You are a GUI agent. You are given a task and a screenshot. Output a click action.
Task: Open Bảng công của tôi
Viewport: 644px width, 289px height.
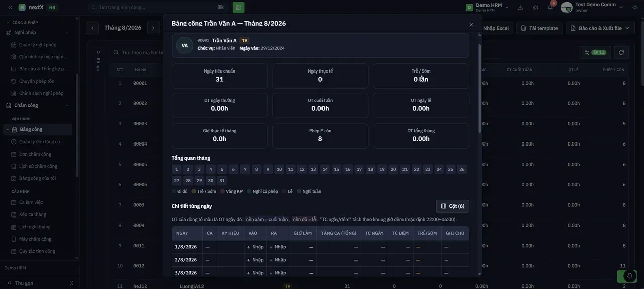(x=38, y=178)
